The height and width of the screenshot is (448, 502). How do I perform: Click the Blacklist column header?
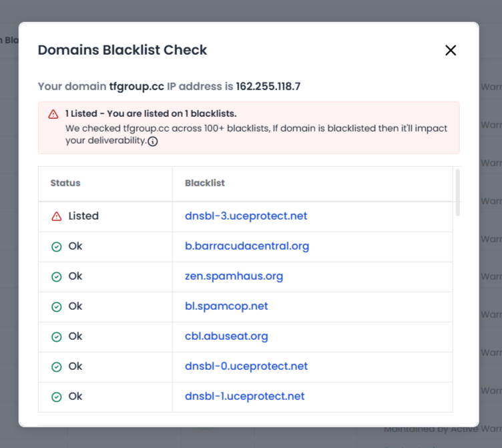[x=205, y=183]
